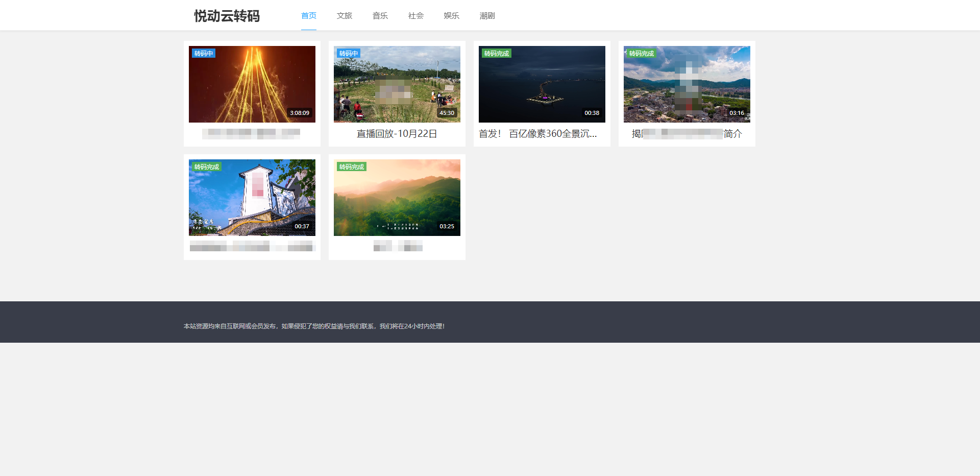Screen dimensions: 980x476
Task: Click the 悦动云转码 site logo
Action: [x=227, y=16]
